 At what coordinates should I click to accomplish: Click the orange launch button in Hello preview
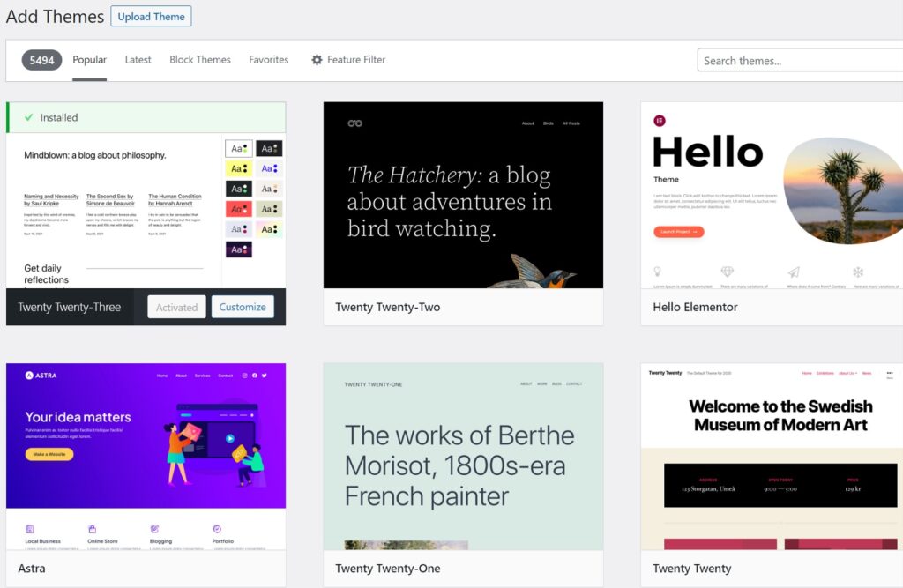678,232
